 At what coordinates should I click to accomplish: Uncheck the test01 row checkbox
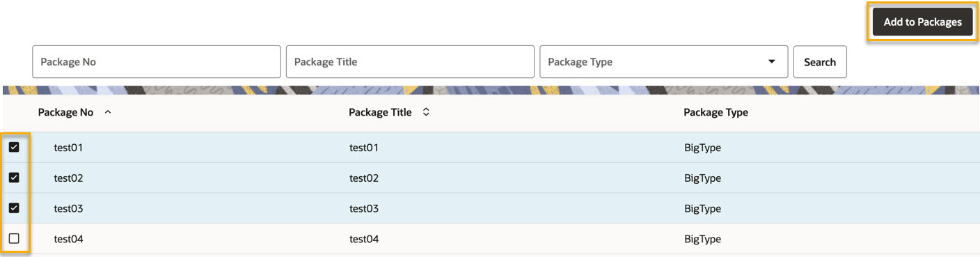(14, 147)
